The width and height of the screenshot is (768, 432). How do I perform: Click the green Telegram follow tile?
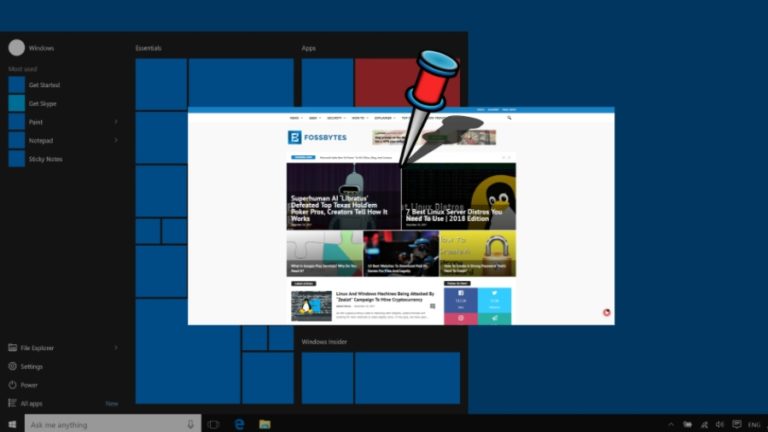point(494,318)
